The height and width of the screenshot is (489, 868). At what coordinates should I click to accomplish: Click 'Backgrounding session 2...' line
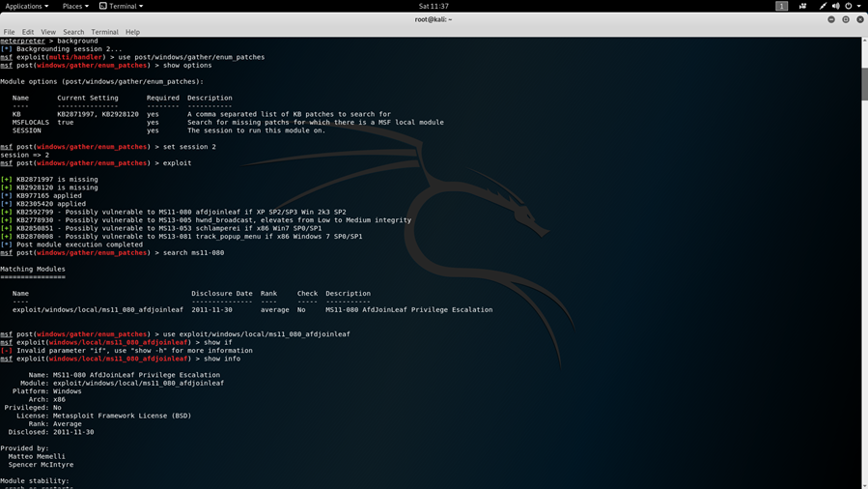pos(61,49)
